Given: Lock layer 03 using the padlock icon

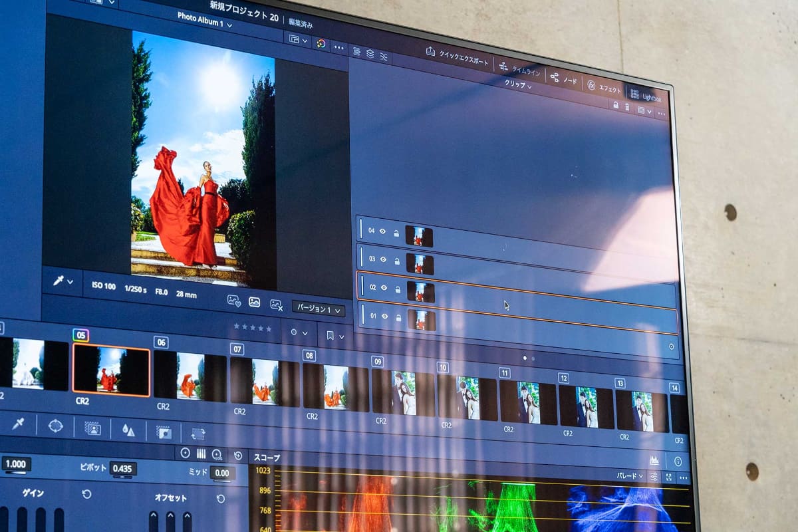Looking at the screenshot, I should [x=397, y=260].
